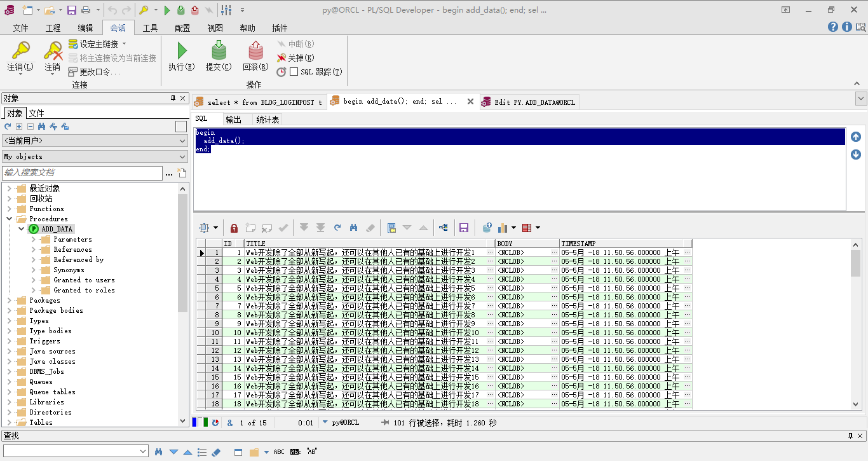Enable the SQL 跟踪(T) checkbox
The image size is (868, 461).
(x=294, y=72)
